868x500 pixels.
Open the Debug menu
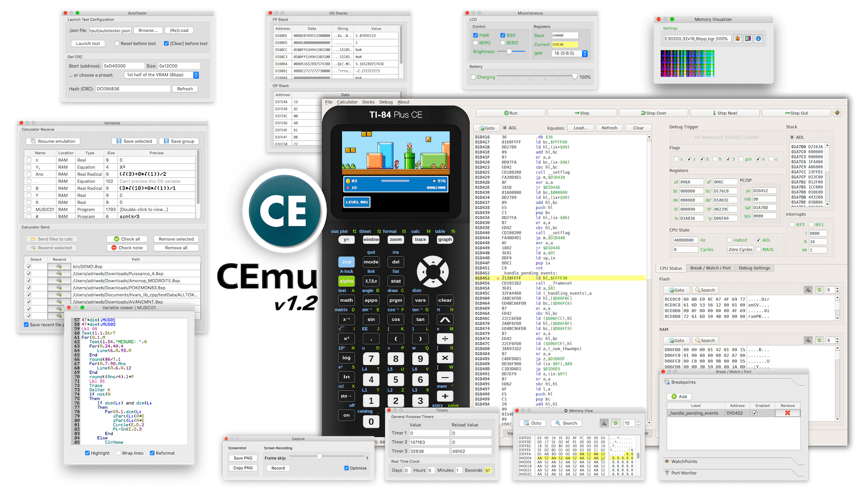coord(386,102)
